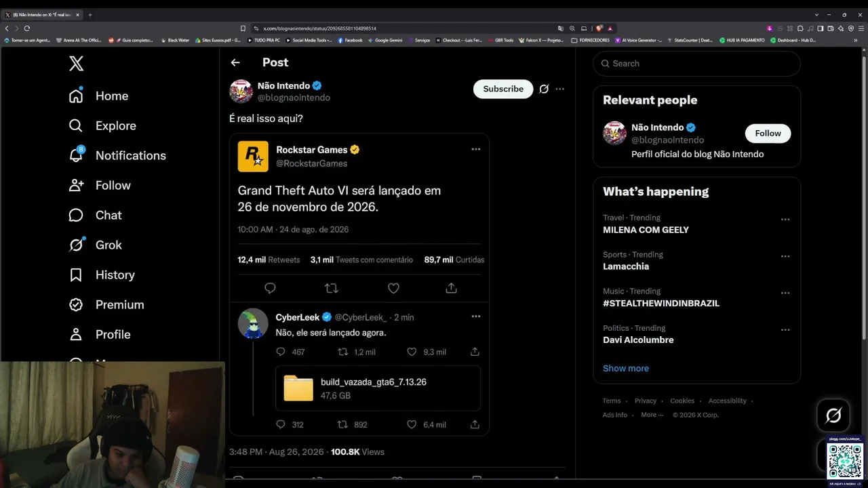Image resolution: width=868 pixels, height=488 pixels.
Task: Open the Lamacchia sports trend
Action: pos(626,266)
